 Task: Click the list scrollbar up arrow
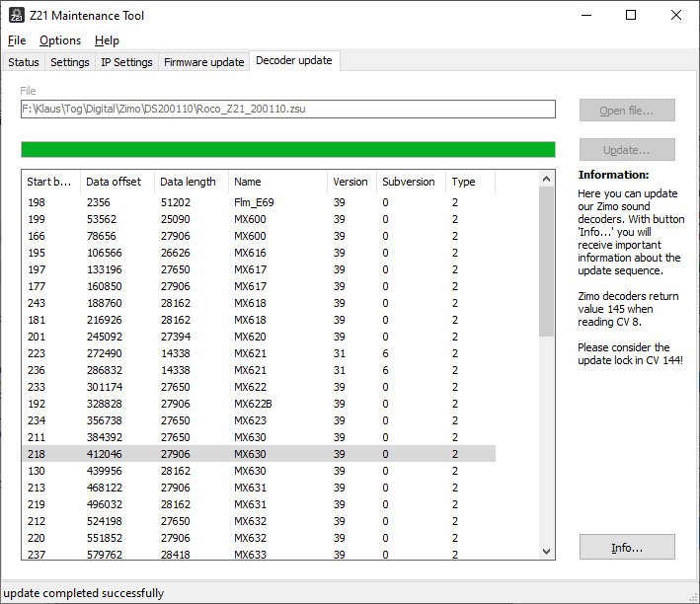click(546, 179)
